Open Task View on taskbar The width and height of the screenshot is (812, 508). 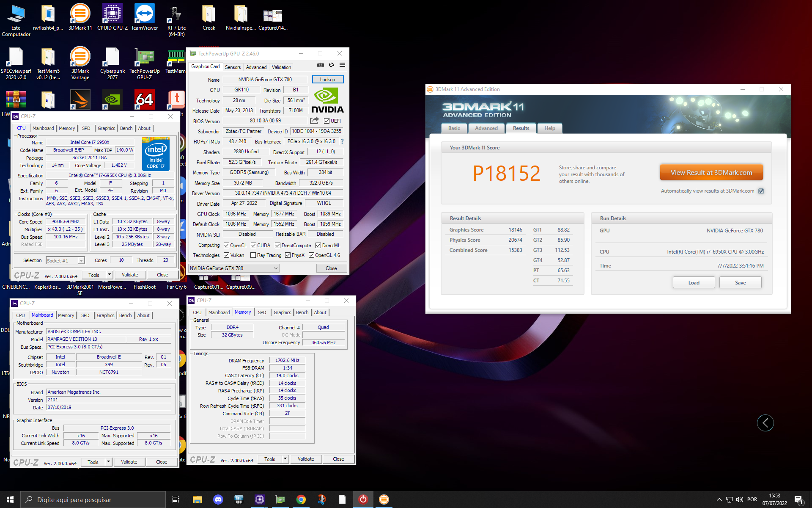176,500
